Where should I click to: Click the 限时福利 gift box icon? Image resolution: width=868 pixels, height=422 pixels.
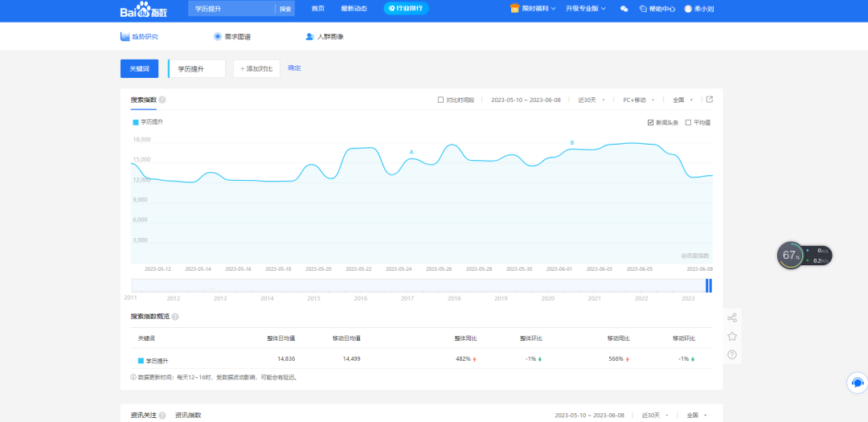tap(514, 8)
